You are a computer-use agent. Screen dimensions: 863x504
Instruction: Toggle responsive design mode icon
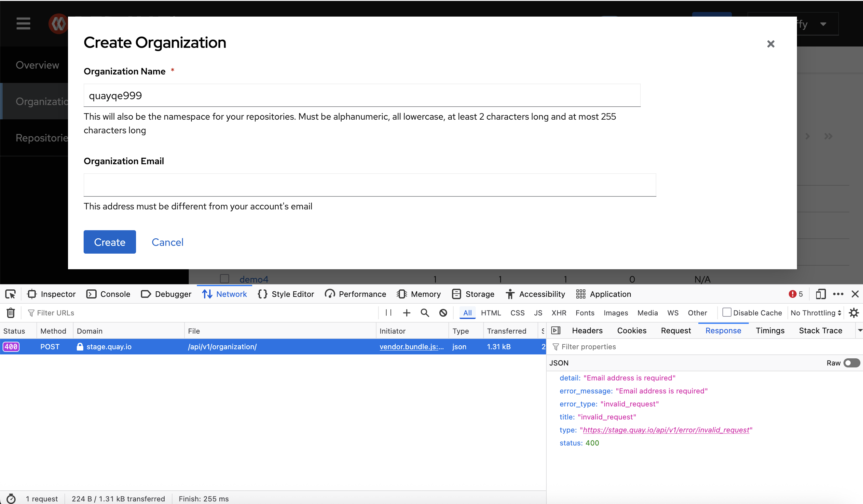pyautogui.click(x=821, y=294)
